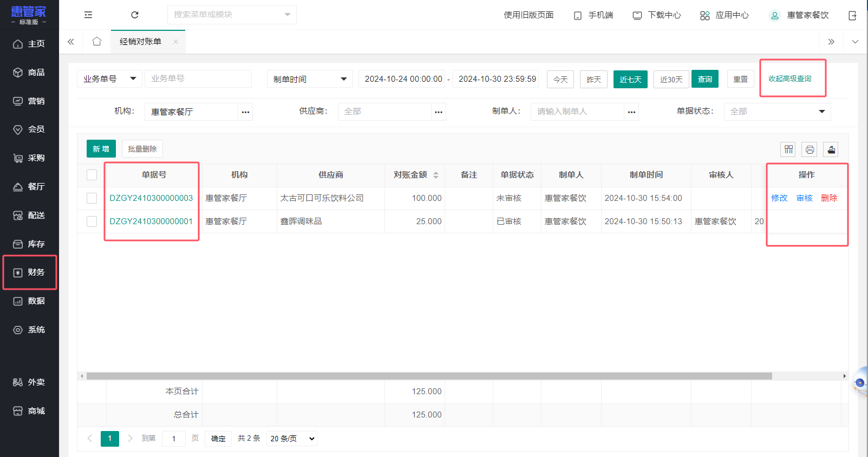The width and height of the screenshot is (868, 457).
Task: Click 审核 for the 未审核 row
Action: (x=805, y=198)
